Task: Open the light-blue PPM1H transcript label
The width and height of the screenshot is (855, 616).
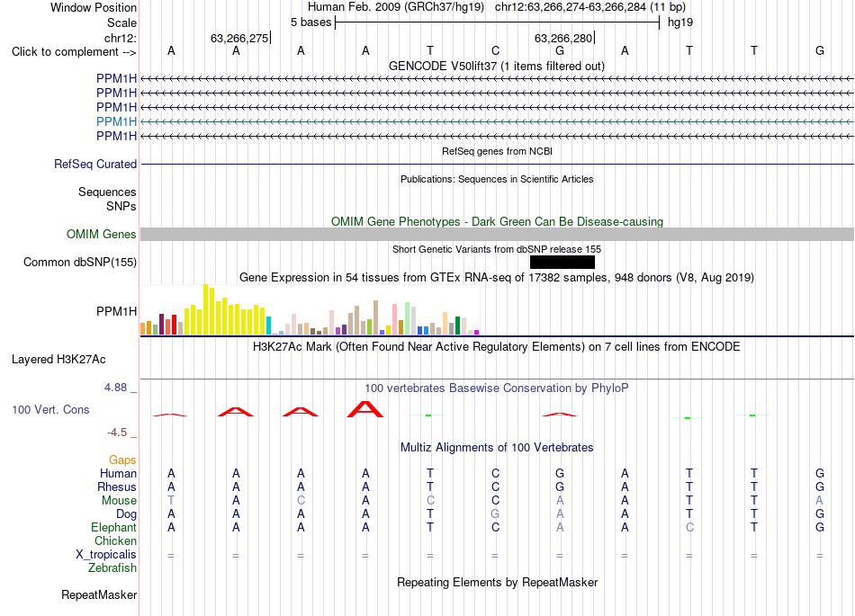Action: (x=116, y=121)
